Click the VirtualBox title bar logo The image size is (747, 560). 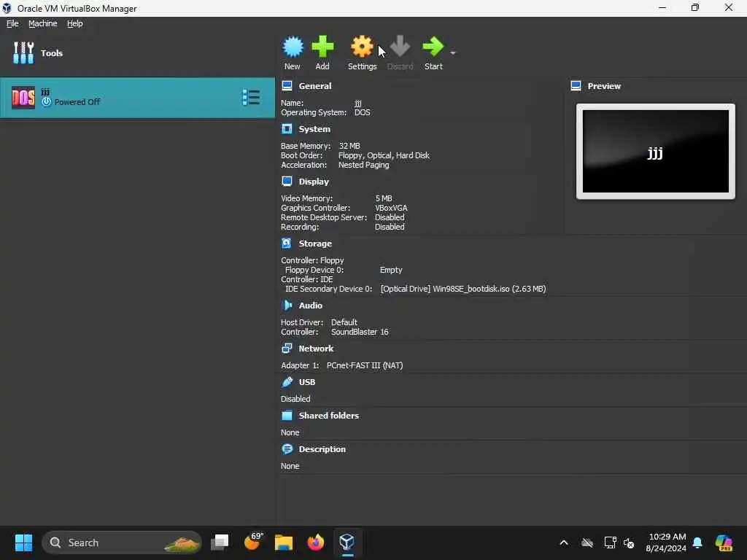click(x=7, y=8)
